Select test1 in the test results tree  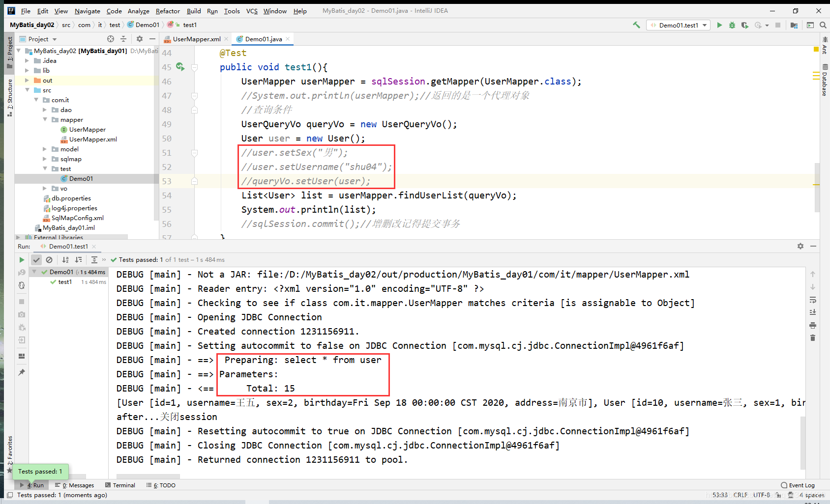pos(65,282)
